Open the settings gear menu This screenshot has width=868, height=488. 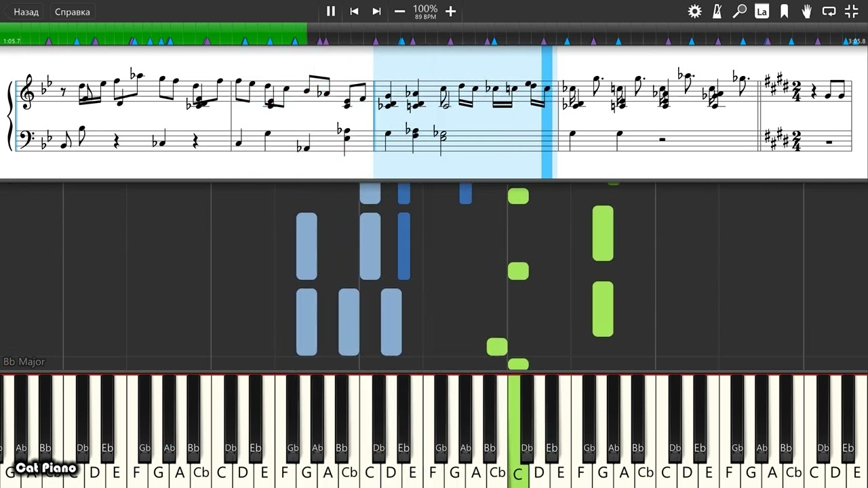(x=694, y=12)
